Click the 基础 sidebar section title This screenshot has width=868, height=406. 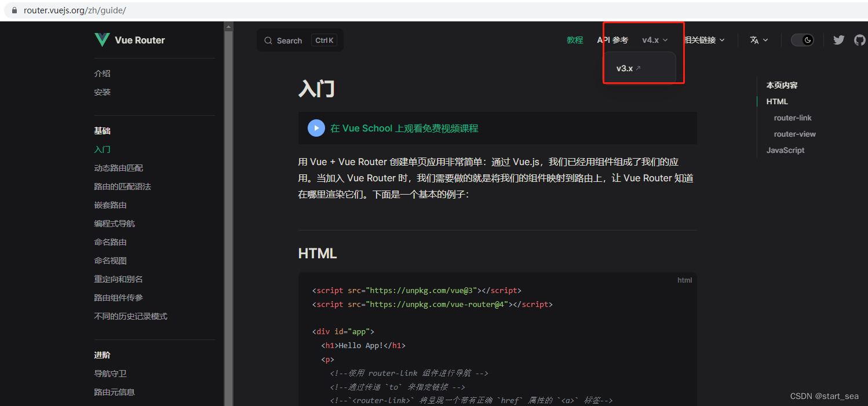coord(103,131)
